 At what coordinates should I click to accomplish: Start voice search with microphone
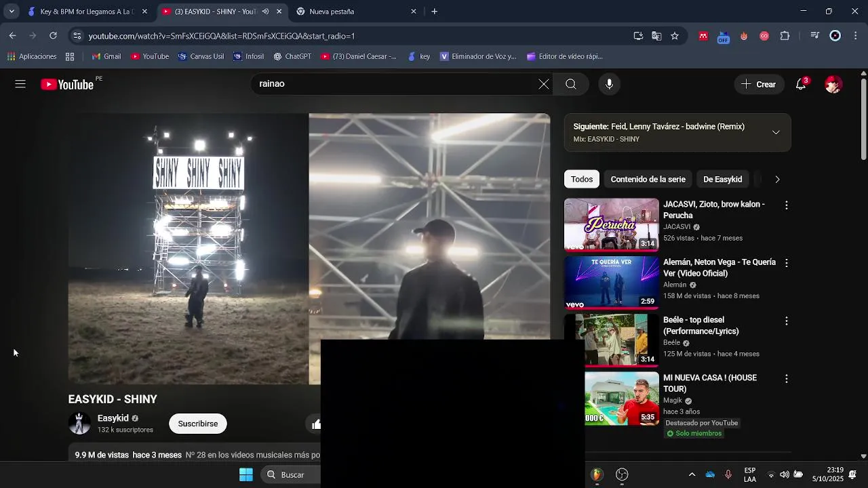coord(609,84)
